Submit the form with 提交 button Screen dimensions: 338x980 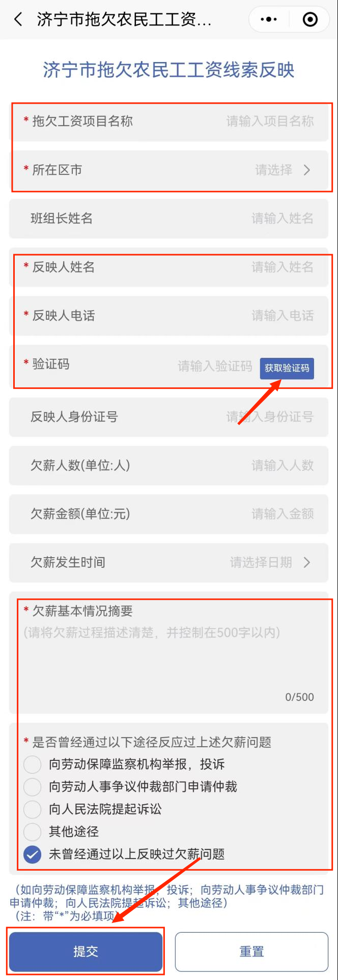(x=86, y=952)
